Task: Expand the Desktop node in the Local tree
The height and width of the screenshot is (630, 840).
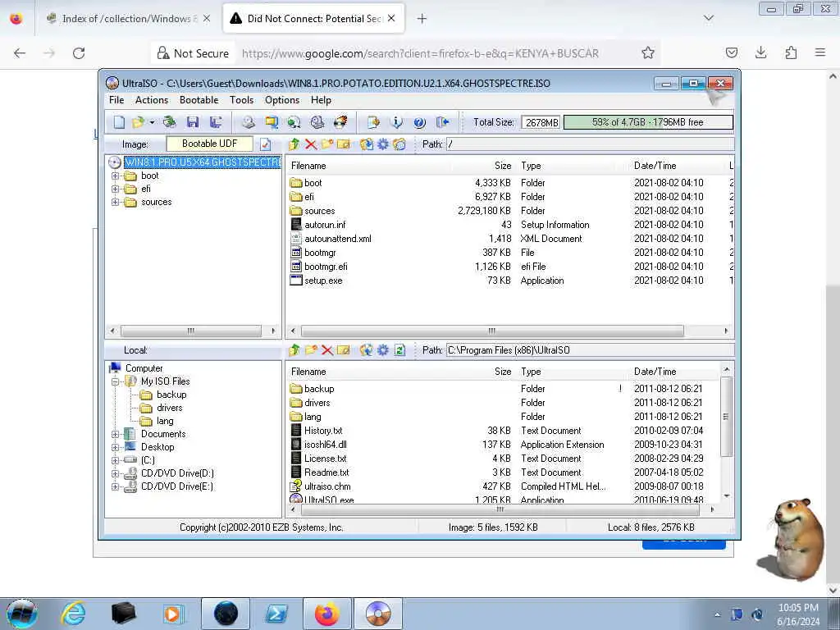Action: click(x=115, y=447)
